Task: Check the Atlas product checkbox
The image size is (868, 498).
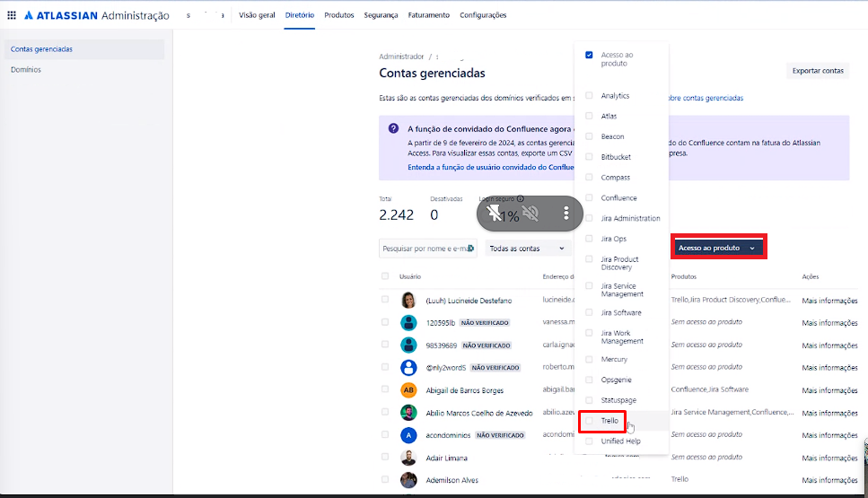Action: coord(589,116)
